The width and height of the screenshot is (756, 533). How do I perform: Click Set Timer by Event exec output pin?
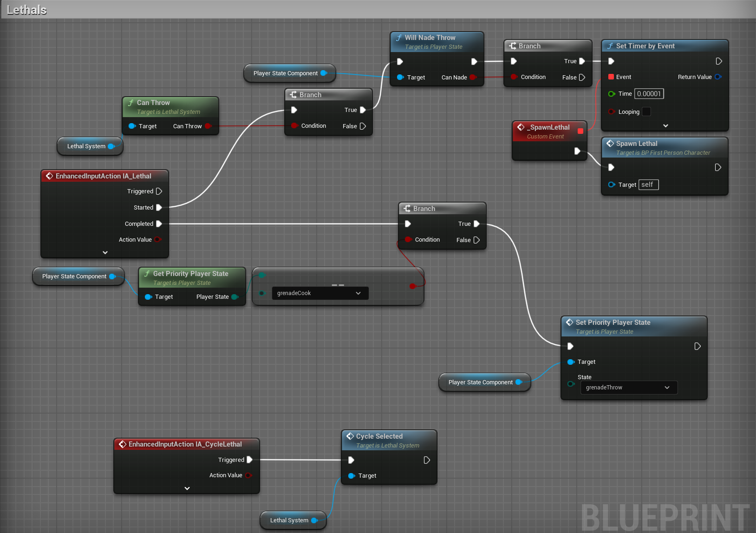pos(719,61)
